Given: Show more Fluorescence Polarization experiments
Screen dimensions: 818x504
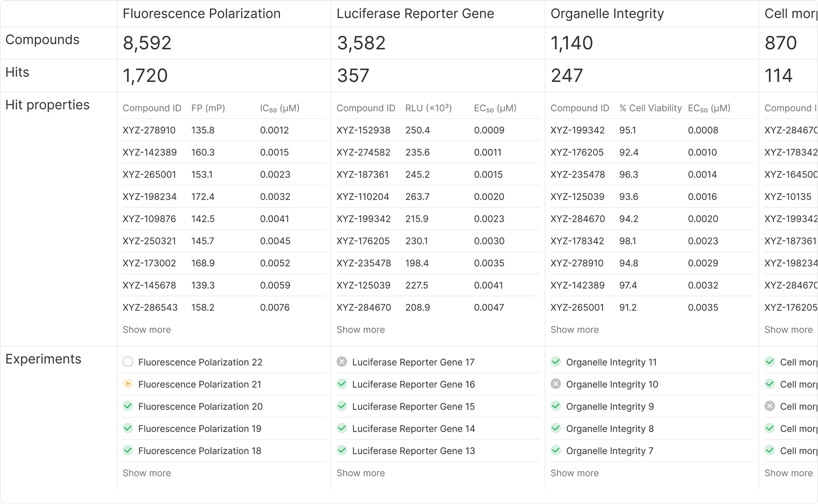Looking at the screenshot, I should [147, 473].
